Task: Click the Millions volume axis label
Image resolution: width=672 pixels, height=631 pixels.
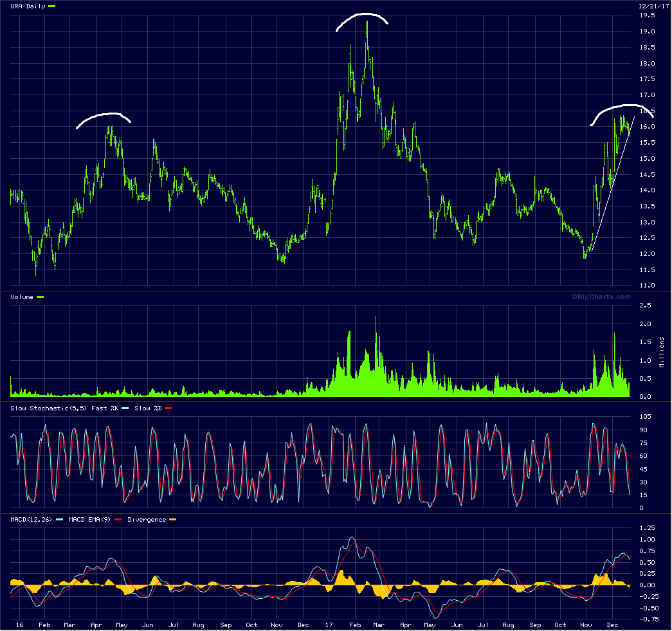Action: pyautogui.click(x=662, y=352)
